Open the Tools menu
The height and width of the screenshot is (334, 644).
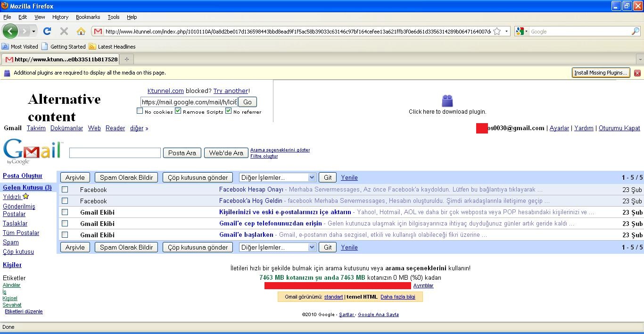point(114,17)
